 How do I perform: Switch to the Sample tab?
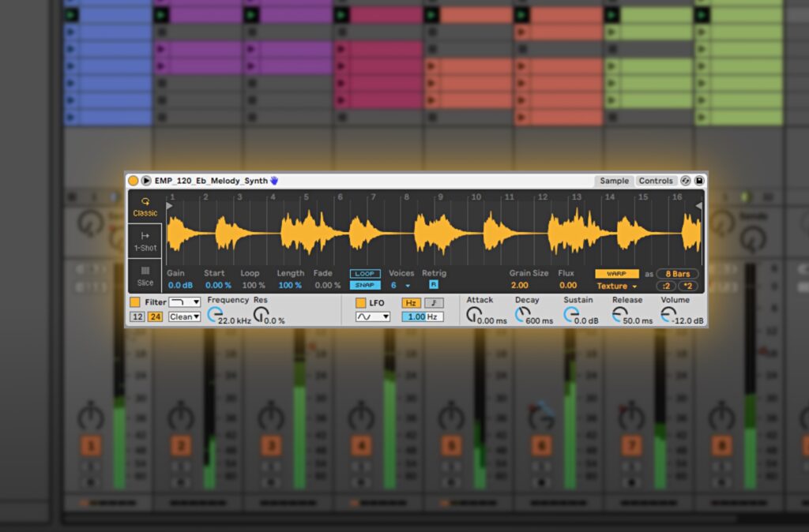614,181
